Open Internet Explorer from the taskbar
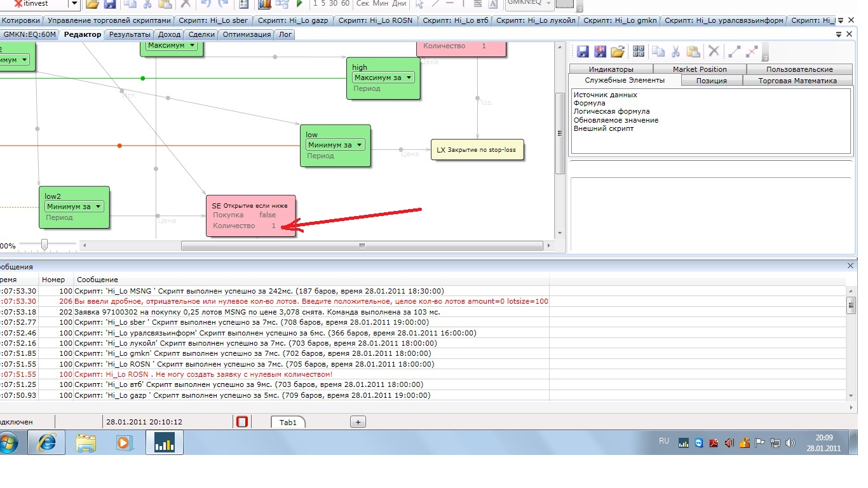The image size is (868, 488). [x=46, y=442]
